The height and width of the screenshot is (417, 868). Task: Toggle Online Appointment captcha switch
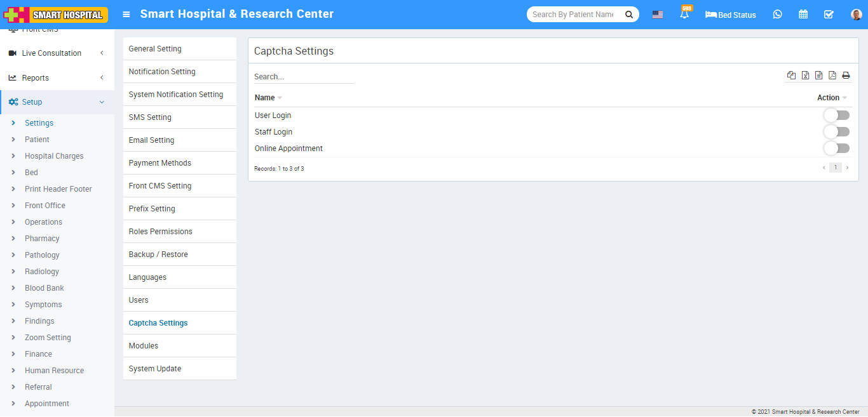point(836,149)
